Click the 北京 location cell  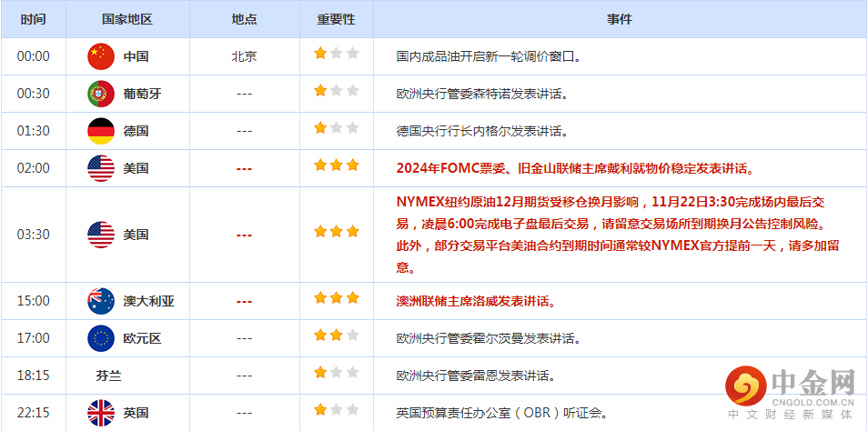(x=244, y=56)
